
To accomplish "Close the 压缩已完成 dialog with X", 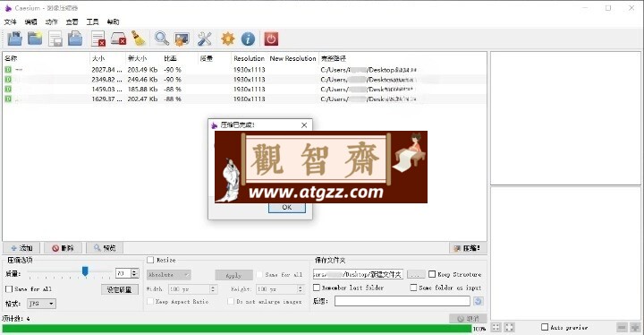I will point(304,125).
